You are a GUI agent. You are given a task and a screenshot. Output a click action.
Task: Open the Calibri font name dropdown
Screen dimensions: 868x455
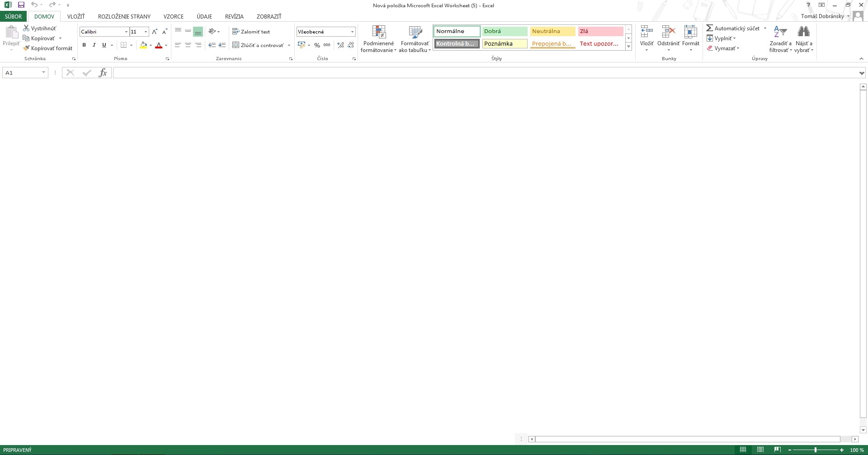[x=126, y=32]
